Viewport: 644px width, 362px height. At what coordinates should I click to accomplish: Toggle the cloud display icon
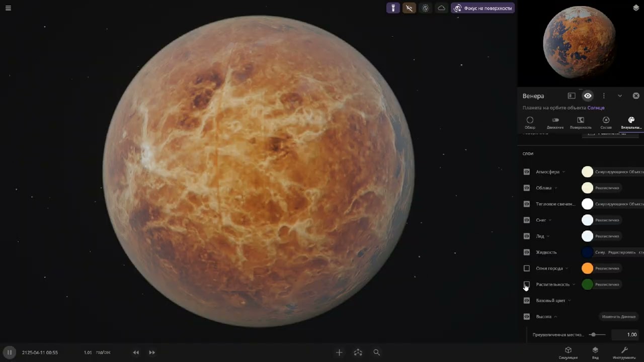(x=441, y=8)
